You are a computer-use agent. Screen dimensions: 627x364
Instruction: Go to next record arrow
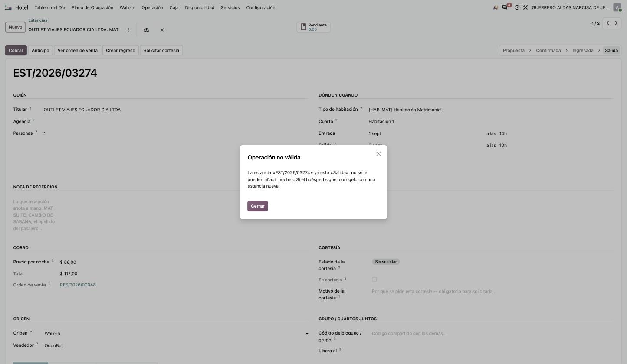[616, 23]
